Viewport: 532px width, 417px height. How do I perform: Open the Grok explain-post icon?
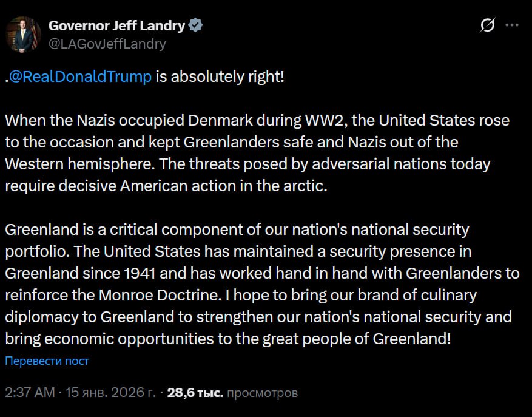[487, 25]
